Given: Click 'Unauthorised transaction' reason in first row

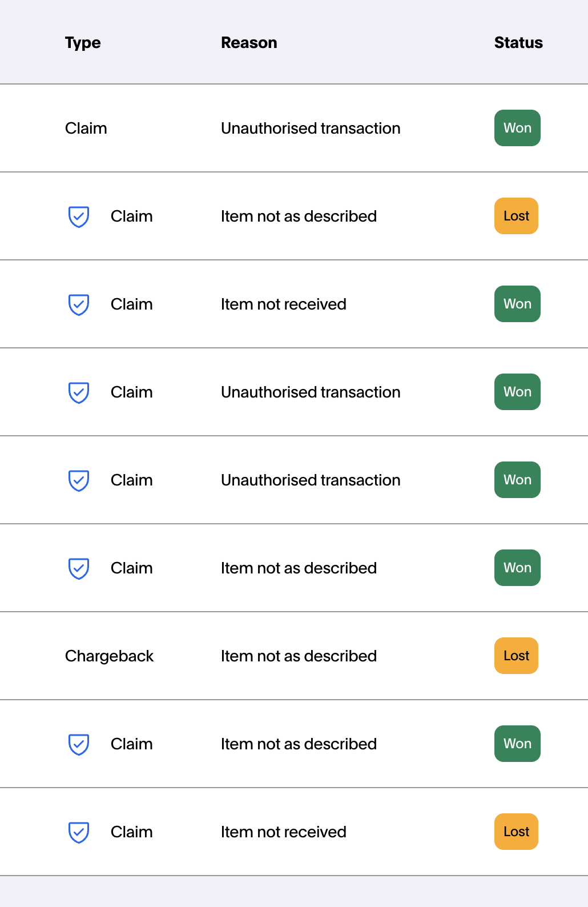Looking at the screenshot, I should click(311, 129).
